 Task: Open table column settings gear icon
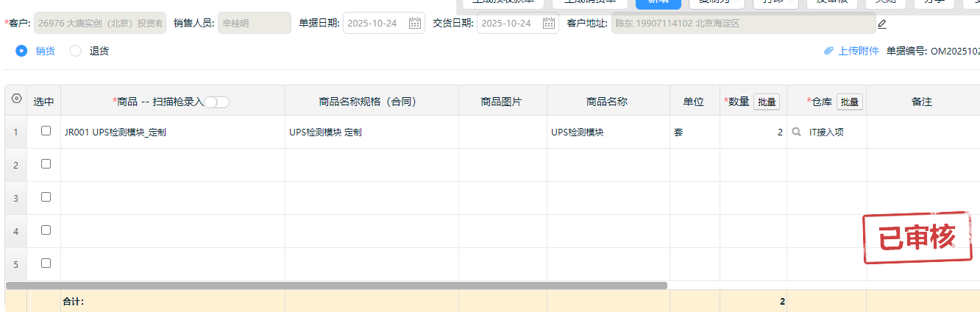[16, 99]
